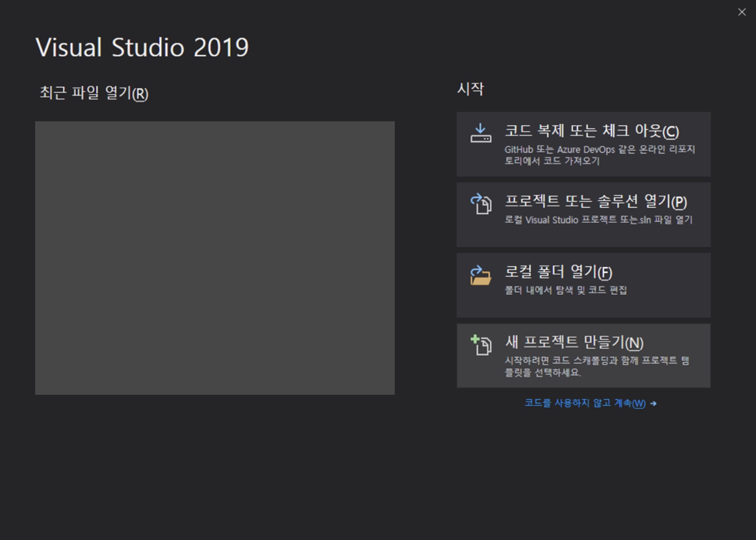
Task: Click the arrow beside the continue without code link
Action: 653,403
